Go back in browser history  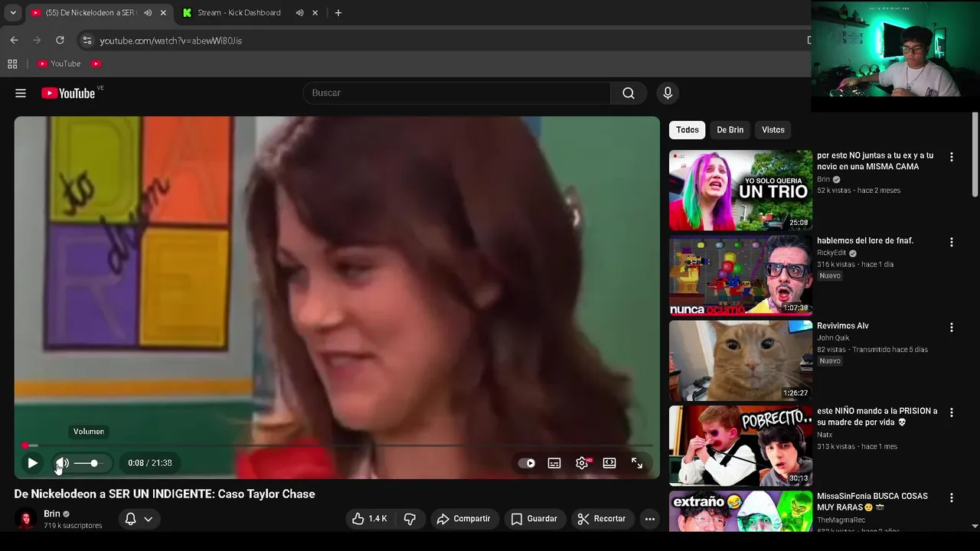[14, 40]
